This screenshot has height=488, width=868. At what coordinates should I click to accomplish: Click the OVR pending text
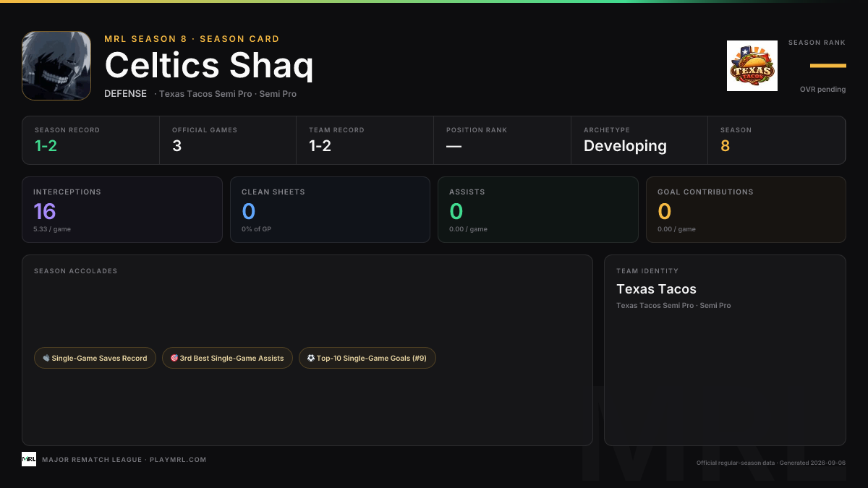coord(822,90)
